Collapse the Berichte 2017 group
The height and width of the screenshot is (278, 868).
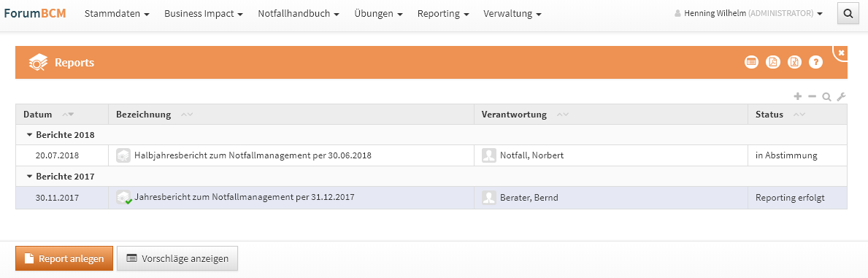30,177
